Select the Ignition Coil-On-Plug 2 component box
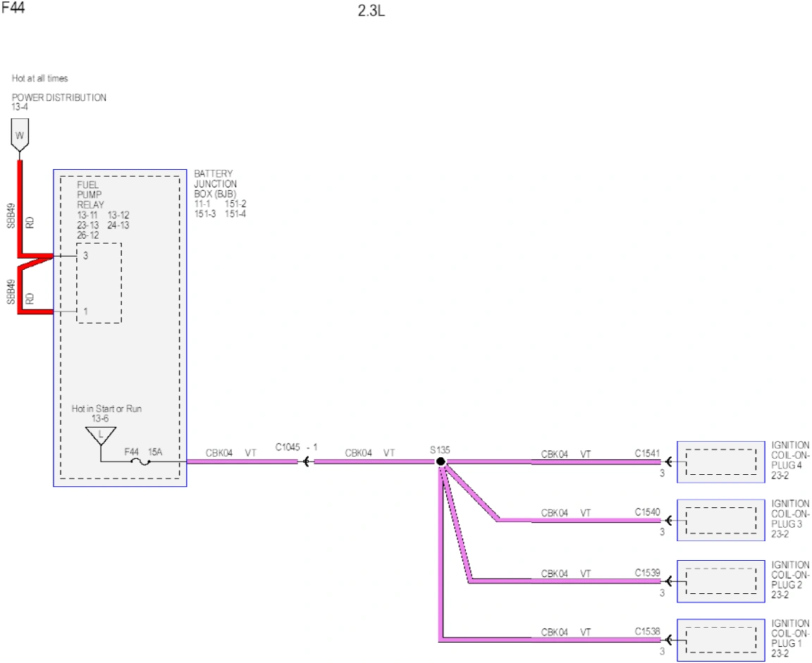Viewport: 812px width, 663px height. click(x=721, y=581)
